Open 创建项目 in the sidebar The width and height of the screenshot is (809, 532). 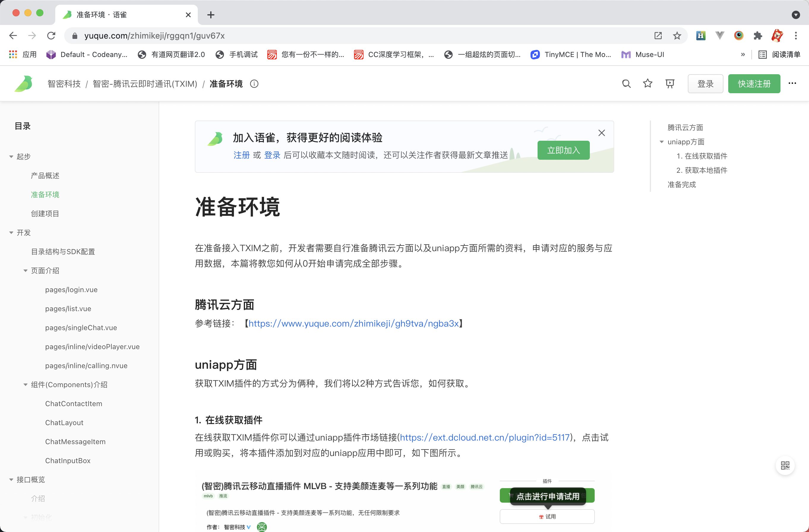(x=45, y=214)
